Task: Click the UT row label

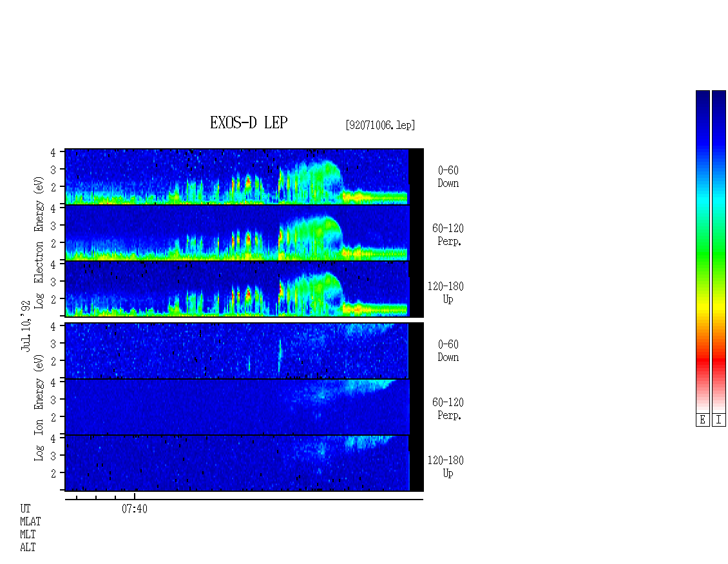Action: [x=25, y=509]
